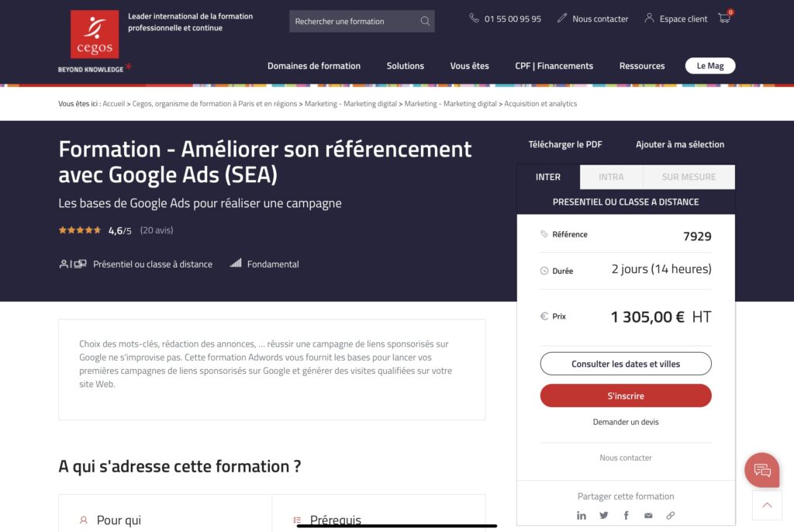Click Nous contacter link in the pricing panel
The width and height of the screenshot is (794, 532).
tap(626, 458)
